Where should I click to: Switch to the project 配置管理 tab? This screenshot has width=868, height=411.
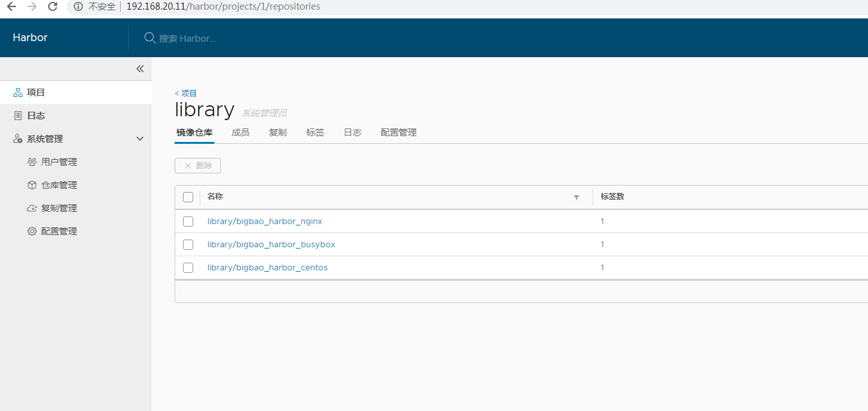pyautogui.click(x=399, y=132)
